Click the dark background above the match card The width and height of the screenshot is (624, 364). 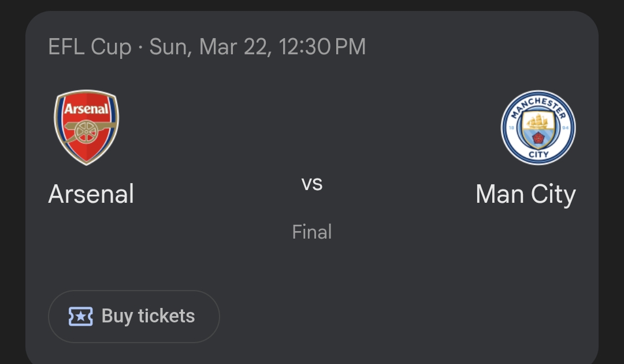tap(312, 5)
